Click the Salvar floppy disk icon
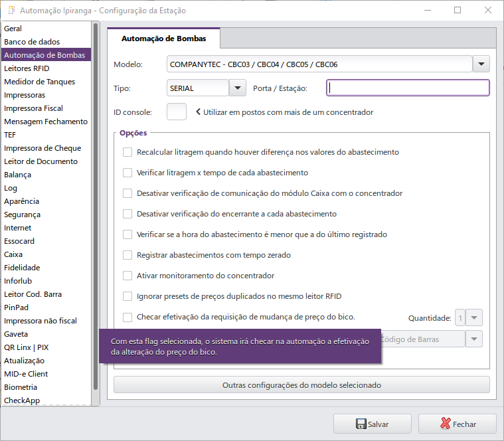504x441 pixels. coord(361,424)
